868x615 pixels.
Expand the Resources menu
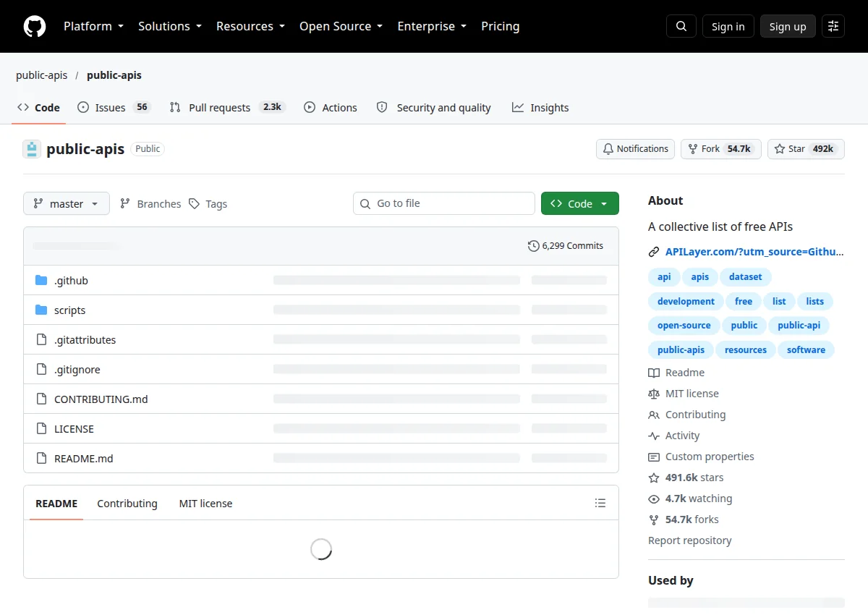coord(251,26)
